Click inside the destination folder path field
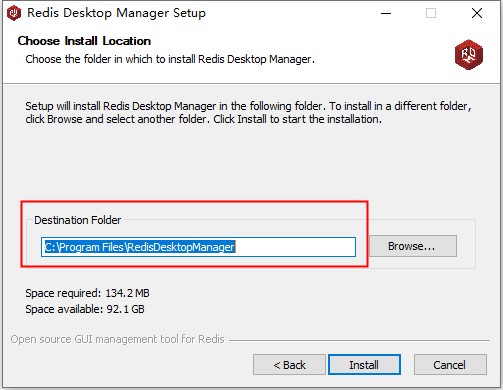This screenshot has width=503, height=390. 198,247
